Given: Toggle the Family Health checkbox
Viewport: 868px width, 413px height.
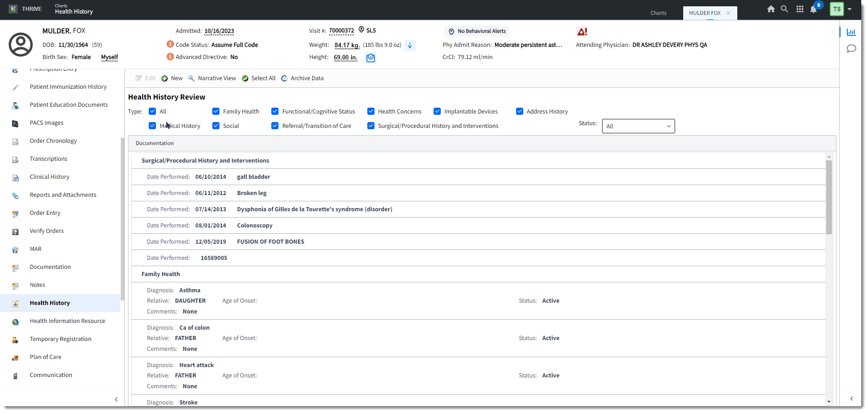Looking at the screenshot, I should [216, 111].
